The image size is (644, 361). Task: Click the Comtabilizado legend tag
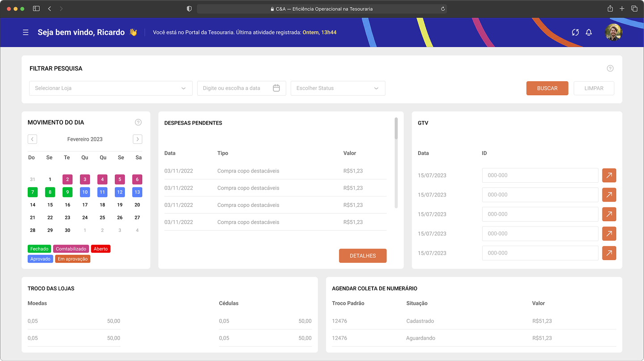(71, 249)
